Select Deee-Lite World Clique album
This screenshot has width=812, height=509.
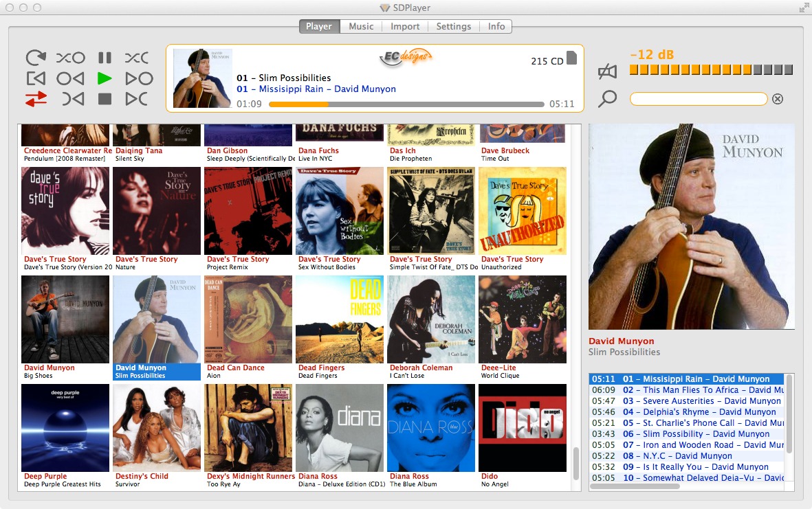[523, 328]
